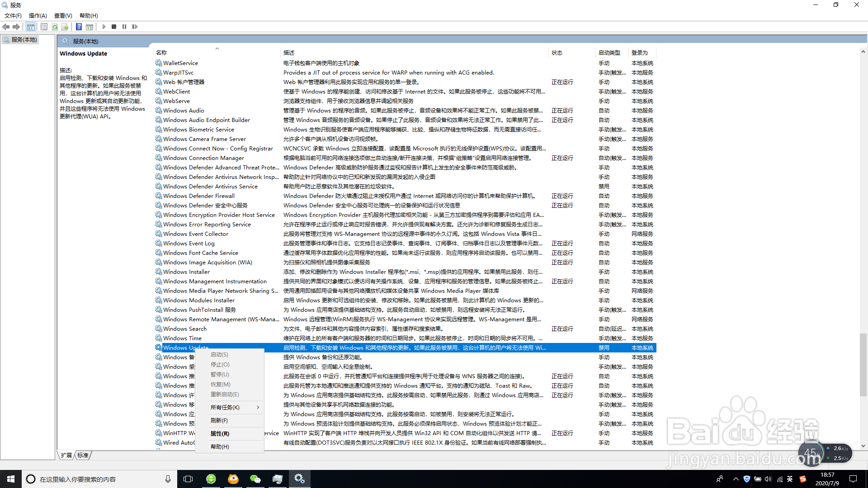Click the Start Service play icon
The image size is (868, 488).
click(104, 27)
